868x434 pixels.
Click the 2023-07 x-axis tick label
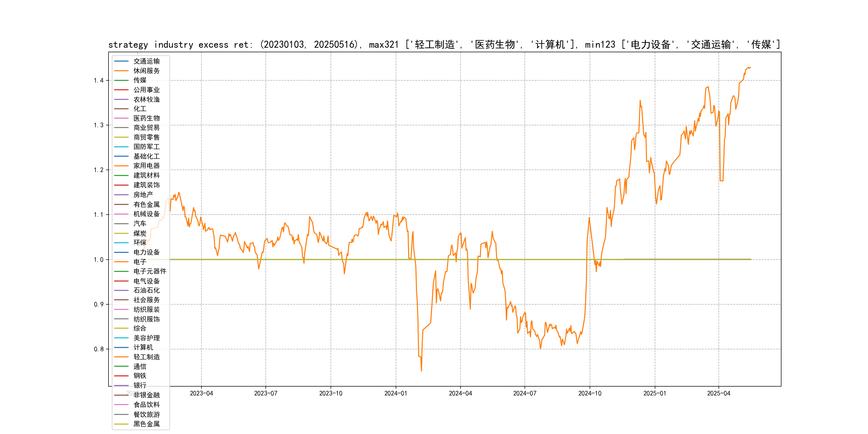pos(265,393)
